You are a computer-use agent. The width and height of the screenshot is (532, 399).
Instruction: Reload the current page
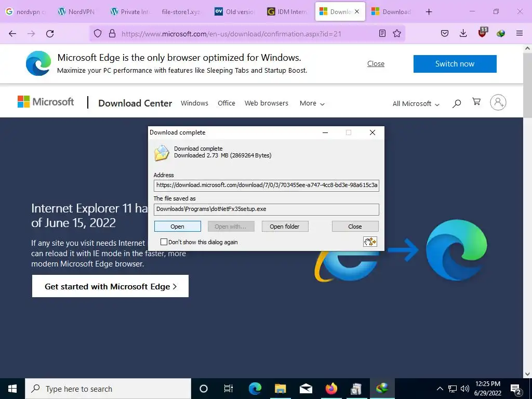pos(50,34)
